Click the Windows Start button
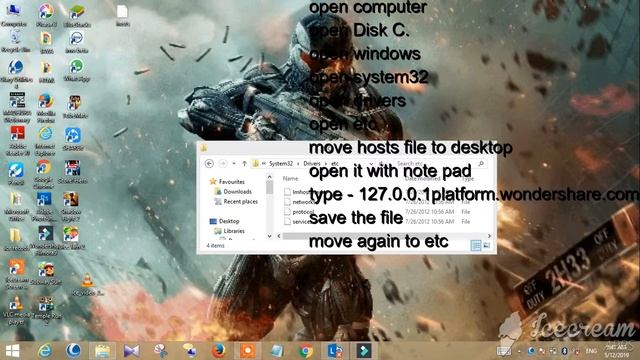Viewport: 640px width, 360px height. (12, 351)
